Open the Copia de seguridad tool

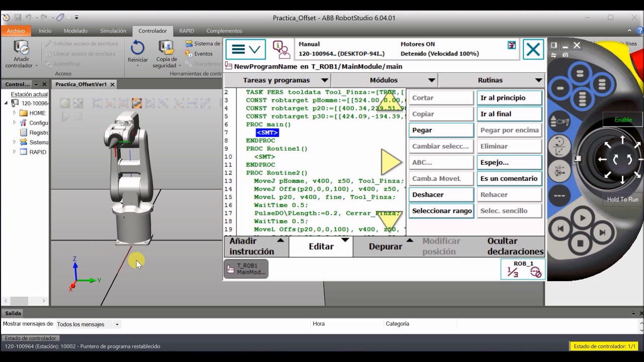coord(166,49)
